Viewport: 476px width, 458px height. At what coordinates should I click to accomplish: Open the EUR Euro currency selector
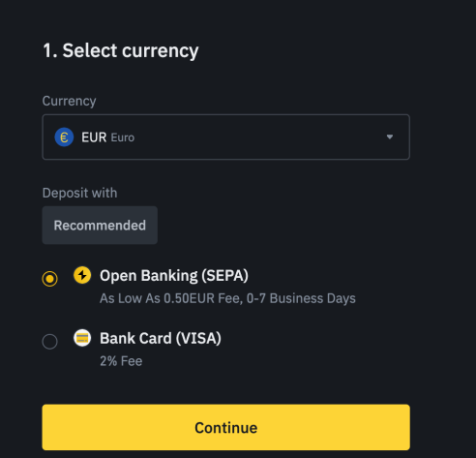(225, 137)
